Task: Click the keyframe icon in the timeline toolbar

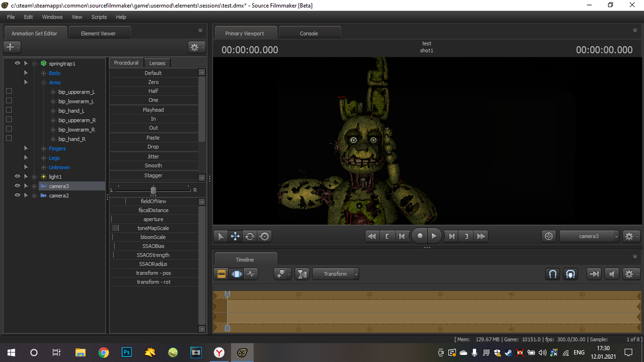Action: 280,274
